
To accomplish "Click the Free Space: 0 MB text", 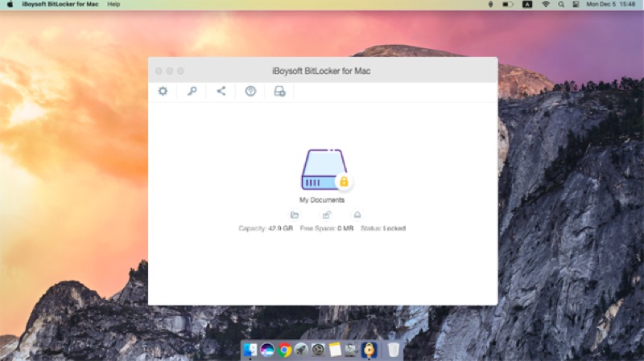I will [x=327, y=228].
